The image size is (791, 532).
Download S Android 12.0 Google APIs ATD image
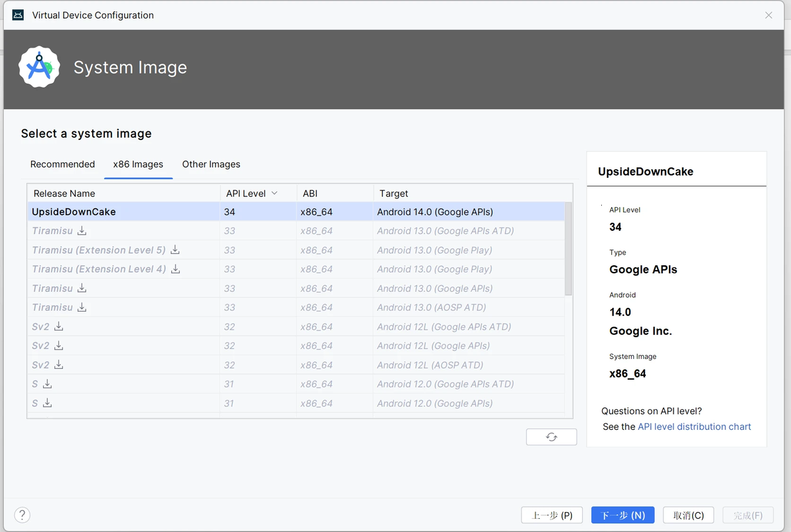tap(48, 384)
